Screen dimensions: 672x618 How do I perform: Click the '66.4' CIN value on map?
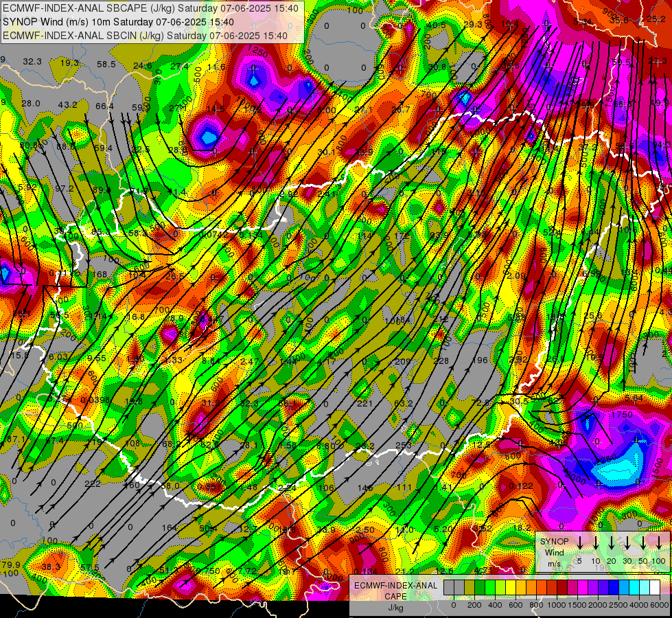click(105, 106)
